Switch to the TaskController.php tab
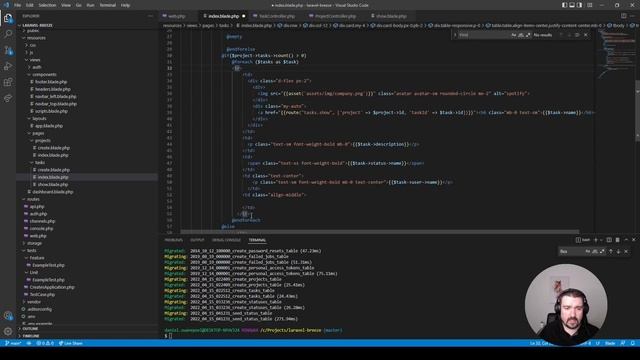Viewport: 640px width, 360px height. [276, 16]
